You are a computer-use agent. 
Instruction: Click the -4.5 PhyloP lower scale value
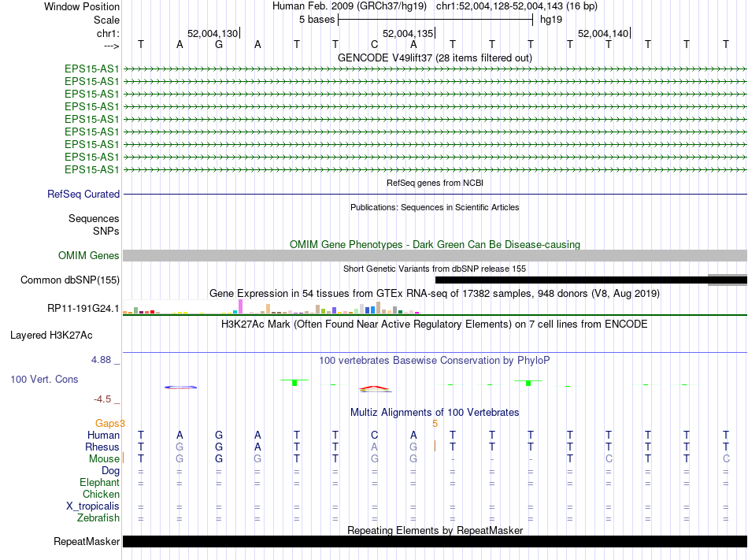coord(102,399)
